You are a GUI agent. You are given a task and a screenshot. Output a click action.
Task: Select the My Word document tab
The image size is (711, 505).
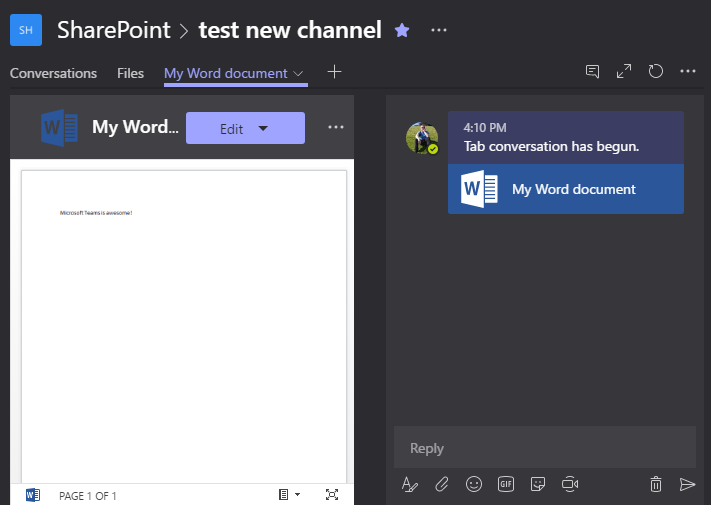(x=226, y=73)
